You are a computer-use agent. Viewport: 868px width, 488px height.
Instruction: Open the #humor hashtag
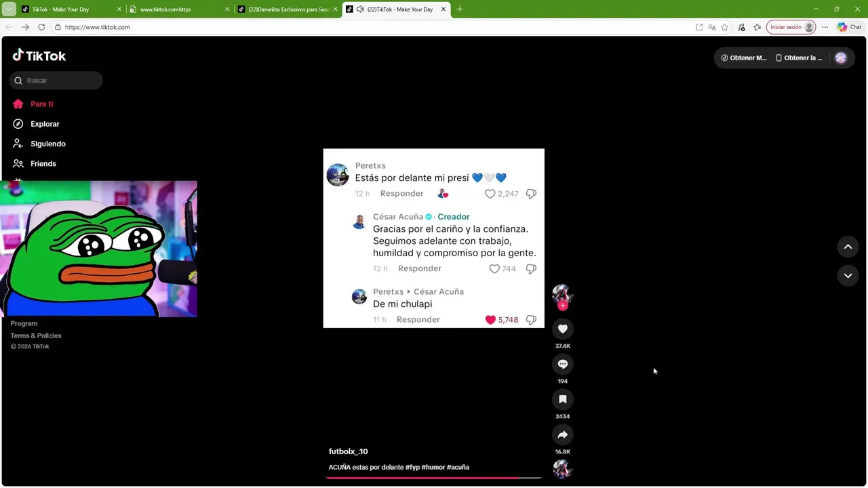[433, 467]
